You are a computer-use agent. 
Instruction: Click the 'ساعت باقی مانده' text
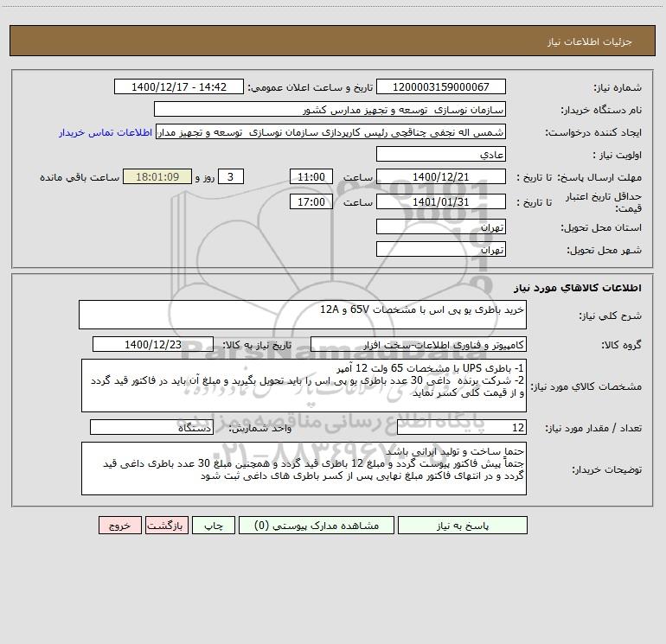[x=80, y=177]
